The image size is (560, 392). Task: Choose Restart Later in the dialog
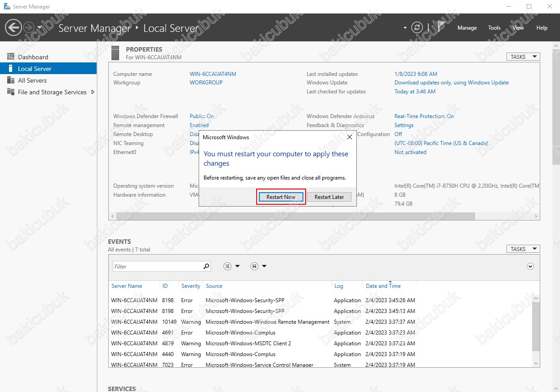tap(329, 197)
